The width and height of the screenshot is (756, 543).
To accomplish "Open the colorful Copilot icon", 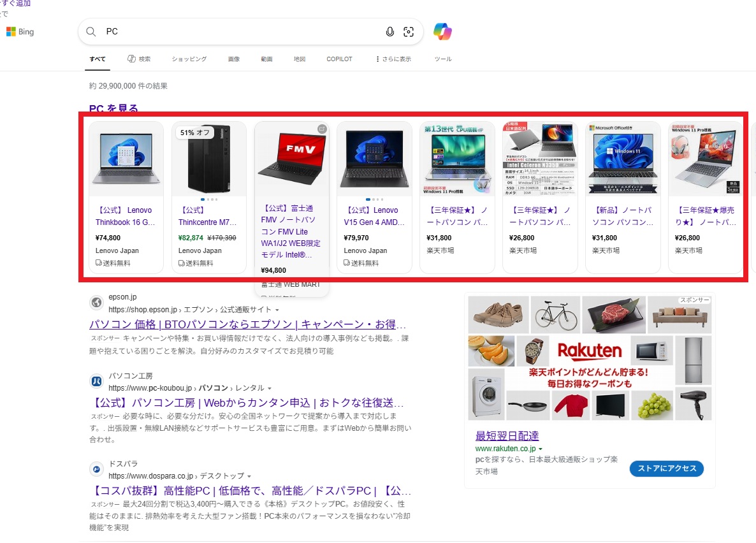I will pyautogui.click(x=442, y=32).
